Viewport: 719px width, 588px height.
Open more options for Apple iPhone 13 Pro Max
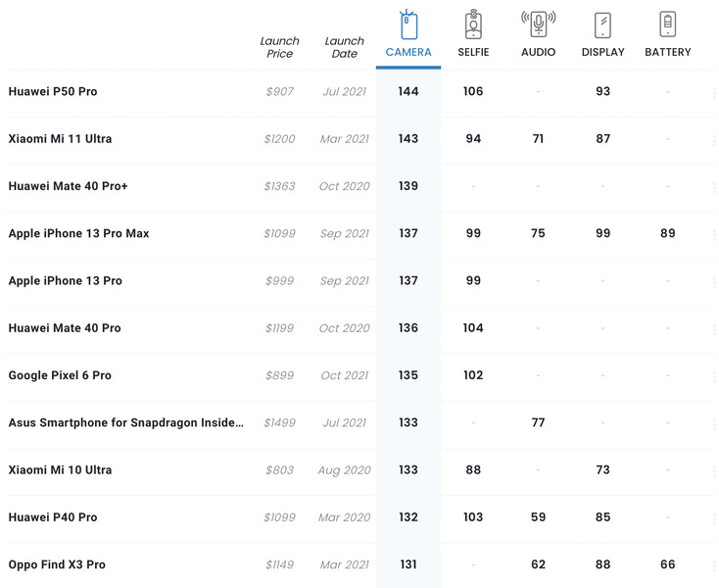coord(714,234)
